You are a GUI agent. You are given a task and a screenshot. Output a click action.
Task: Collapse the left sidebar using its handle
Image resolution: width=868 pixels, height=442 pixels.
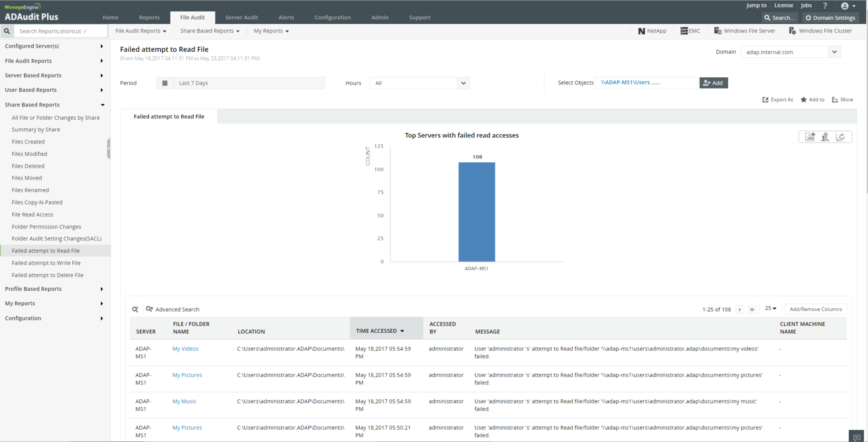[x=109, y=149]
